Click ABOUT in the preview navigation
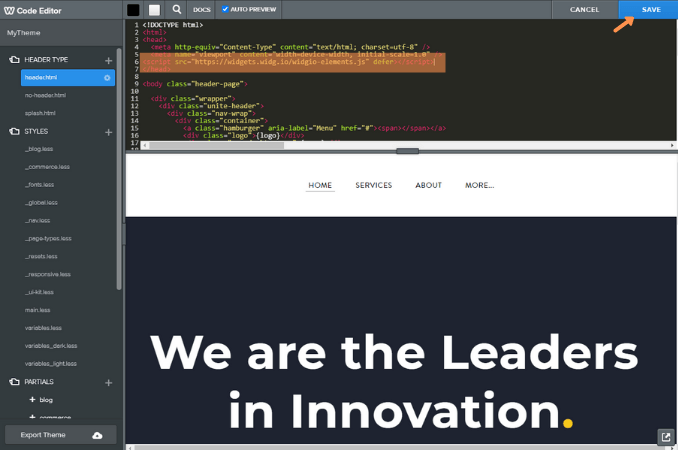Screen dimensions: 678x450 click(x=429, y=185)
